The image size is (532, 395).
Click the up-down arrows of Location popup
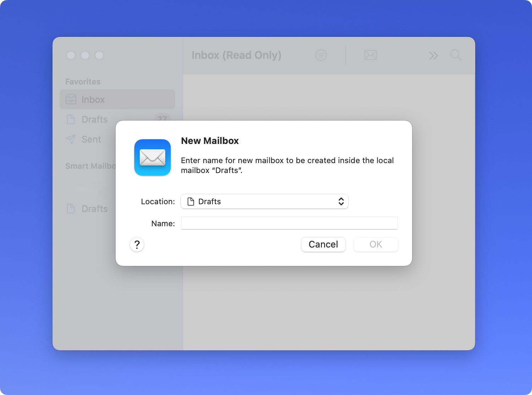point(341,201)
